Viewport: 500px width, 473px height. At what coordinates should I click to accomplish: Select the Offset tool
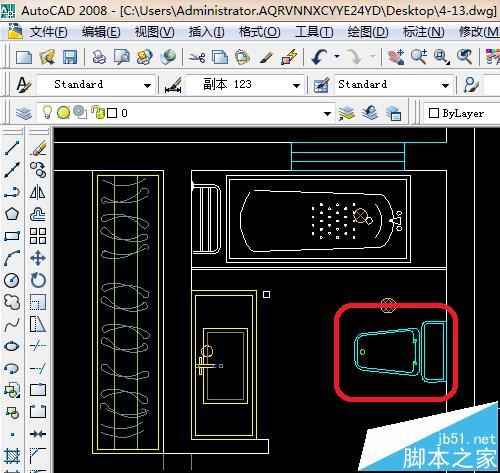[38, 214]
